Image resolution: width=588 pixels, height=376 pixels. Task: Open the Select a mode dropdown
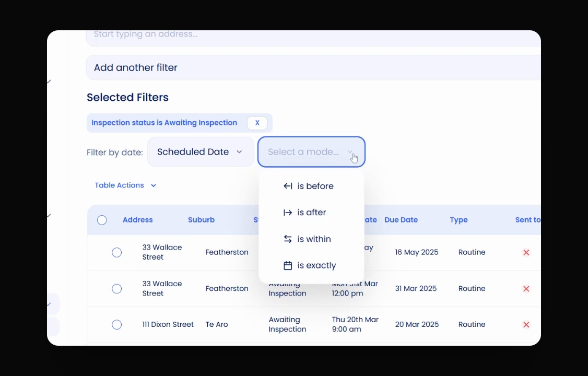point(311,152)
